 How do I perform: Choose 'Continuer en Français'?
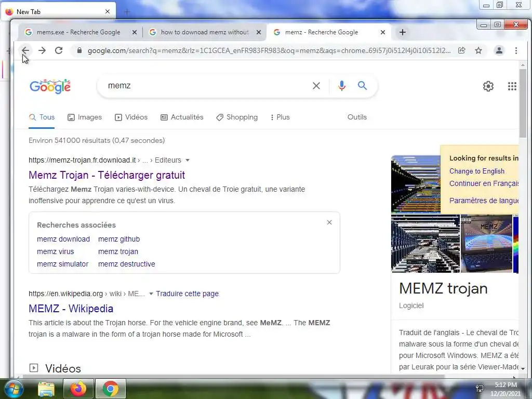(x=484, y=183)
